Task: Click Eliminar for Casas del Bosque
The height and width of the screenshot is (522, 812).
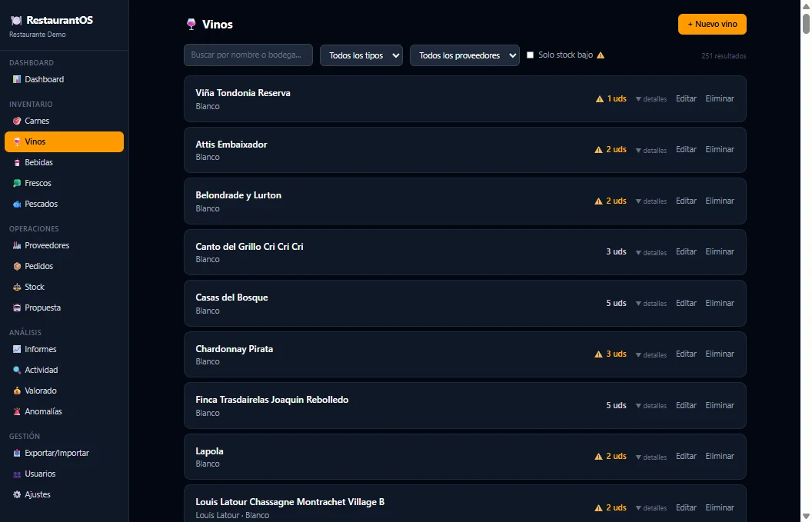Action: pyautogui.click(x=720, y=303)
